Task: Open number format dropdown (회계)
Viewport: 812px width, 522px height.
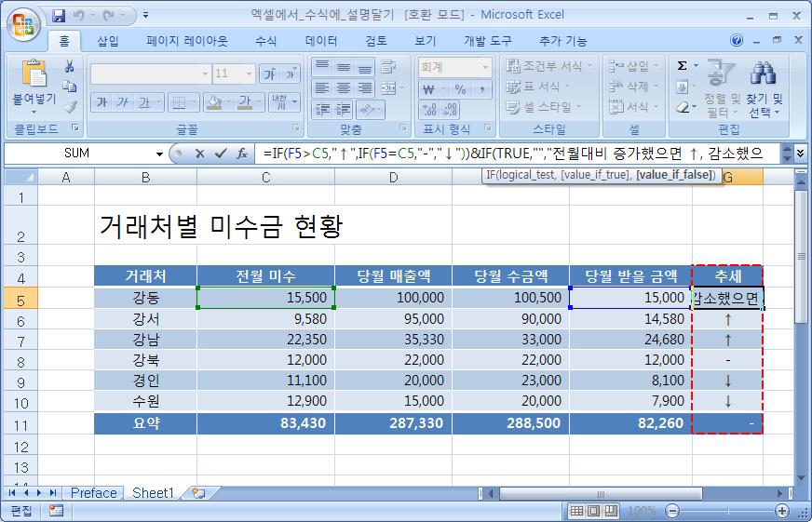Action: coord(485,67)
